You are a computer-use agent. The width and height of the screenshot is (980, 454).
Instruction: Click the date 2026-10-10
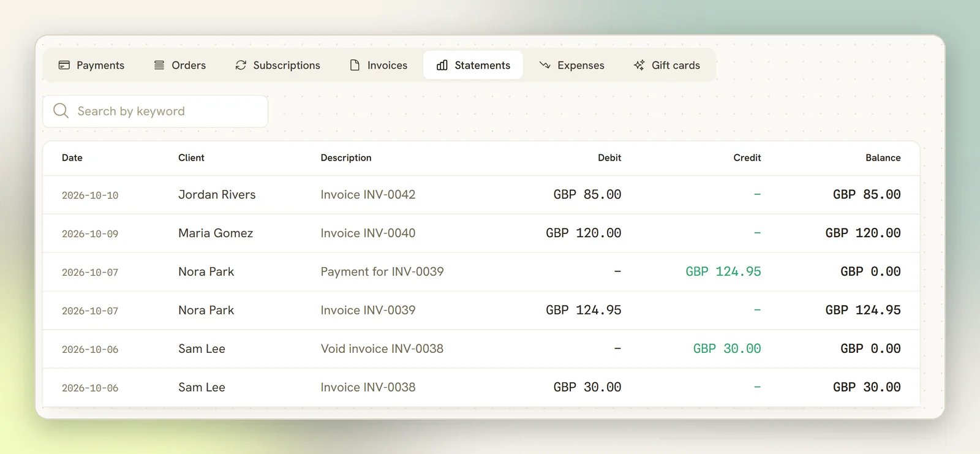pos(90,195)
